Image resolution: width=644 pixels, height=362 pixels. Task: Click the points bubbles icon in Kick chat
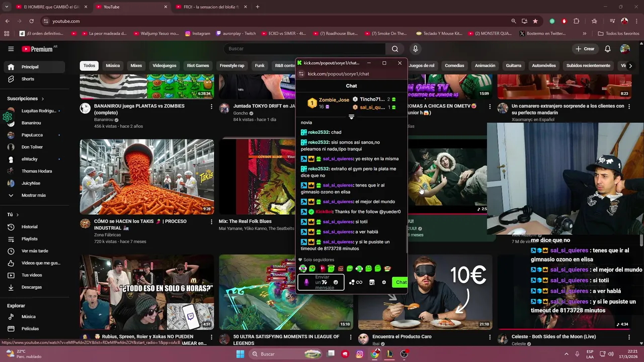(x=352, y=282)
